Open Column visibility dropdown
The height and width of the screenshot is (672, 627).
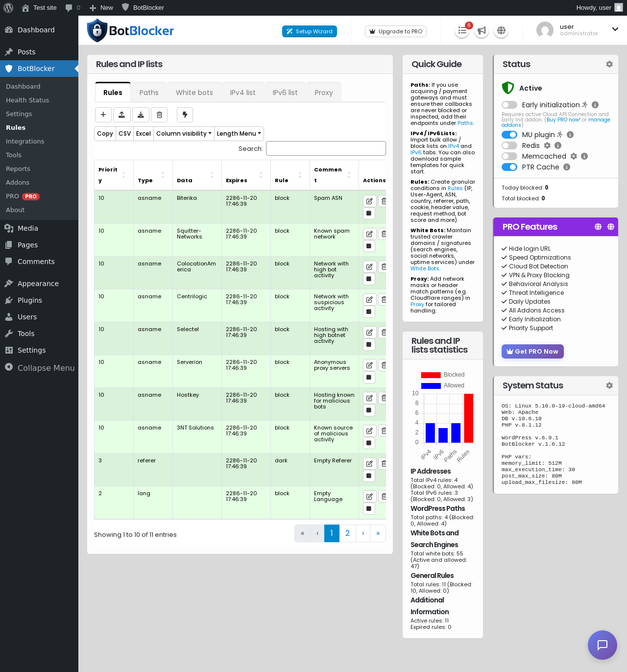pos(184,134)
